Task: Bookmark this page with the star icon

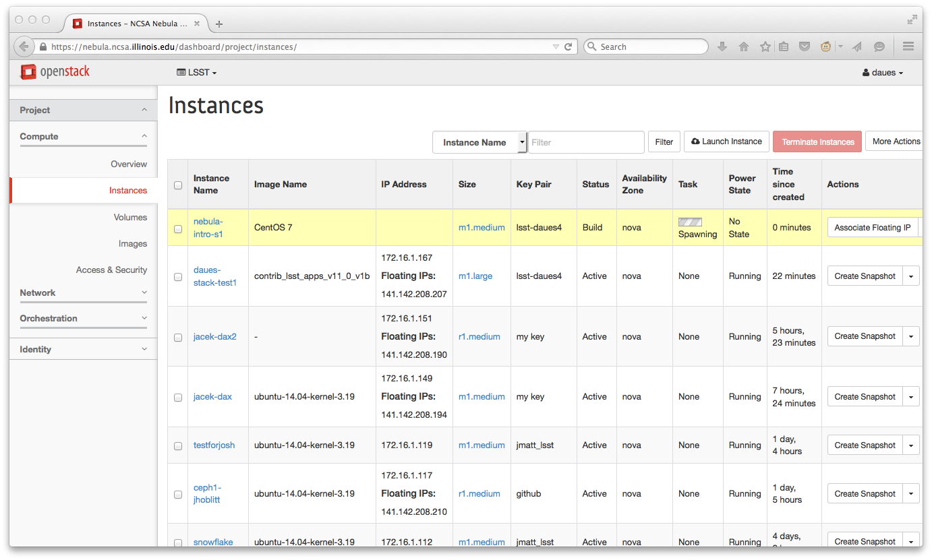Action: tap(765, 46)
